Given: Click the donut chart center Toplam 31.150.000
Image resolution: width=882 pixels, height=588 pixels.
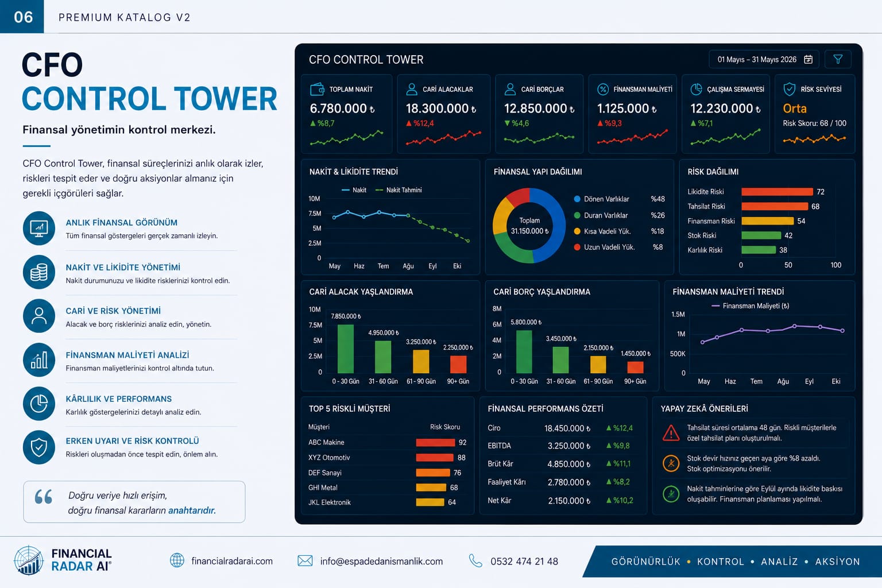Looking at the screenshot, I should click(529, 226).
